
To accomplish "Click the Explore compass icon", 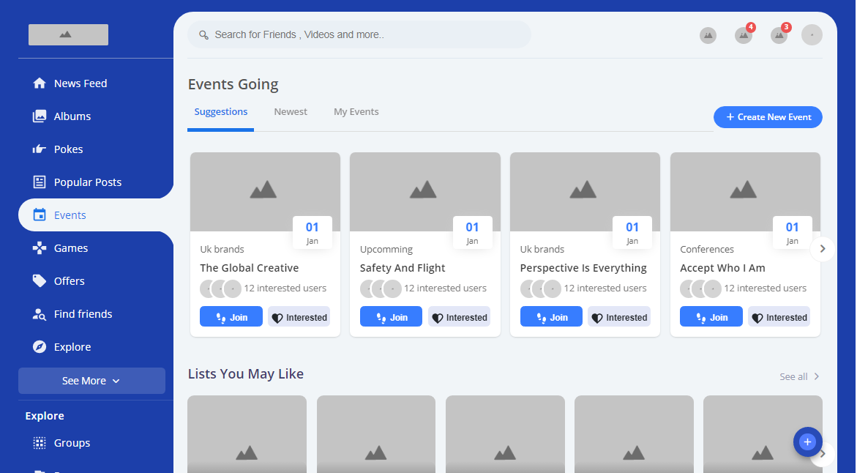I will pyautogui.click(x=40, y=347).
